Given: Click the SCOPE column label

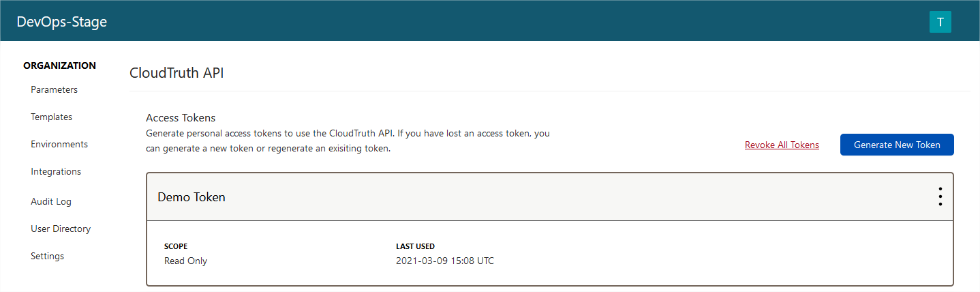Looking at the screenshot, I should (x=176, y=246).
